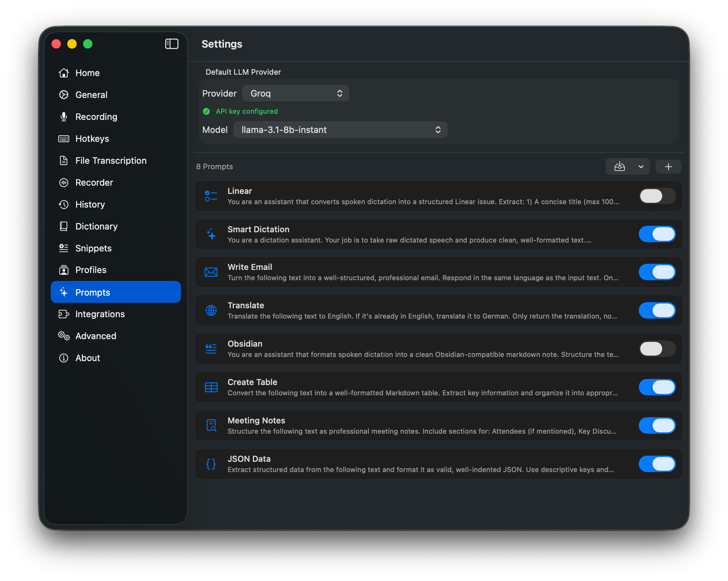The width and height of the screenshot is (728, 581).
Task: Disable the Smart Dictation prompt
Action: click(657, 234)
